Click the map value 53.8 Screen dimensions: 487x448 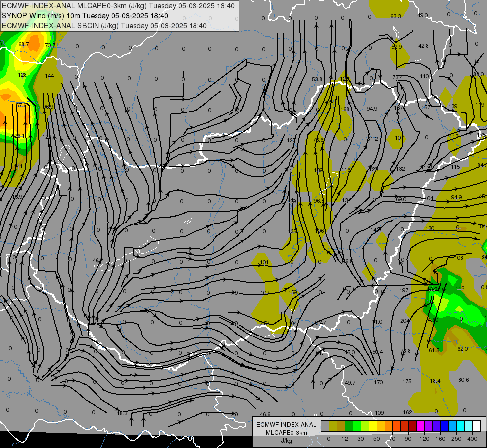(317, 79)
